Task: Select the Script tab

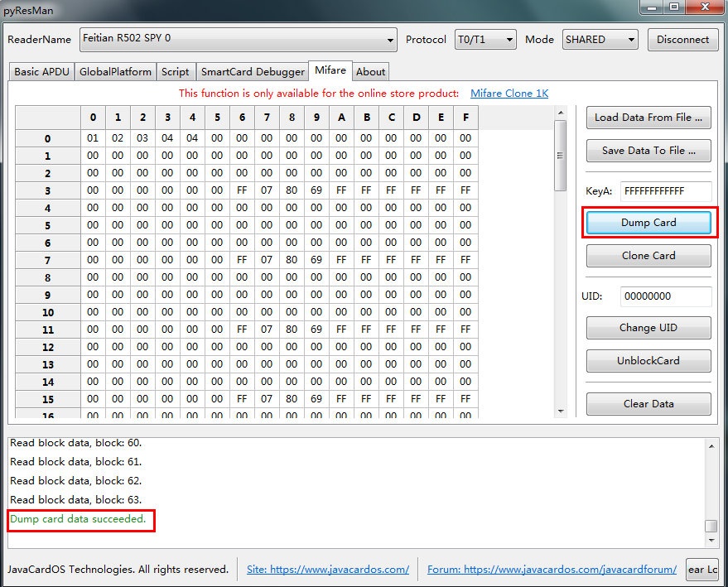Action: [176, 72]
